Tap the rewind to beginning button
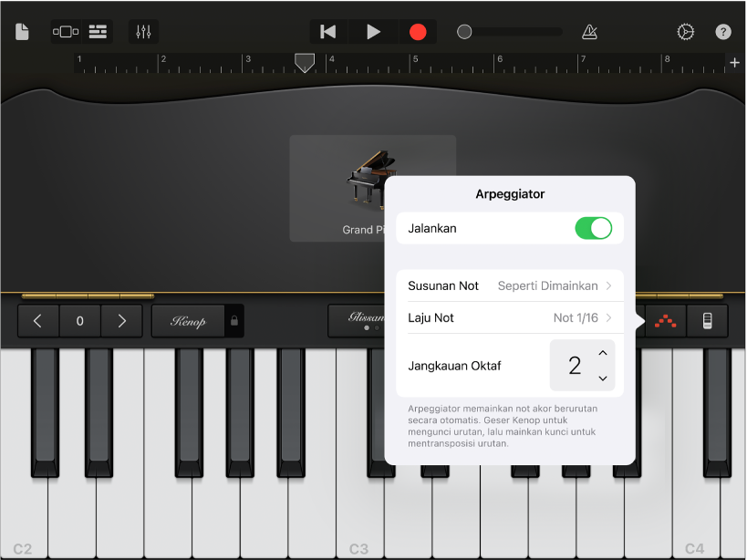Screen dimensions: 747x560 pos(327,31)
